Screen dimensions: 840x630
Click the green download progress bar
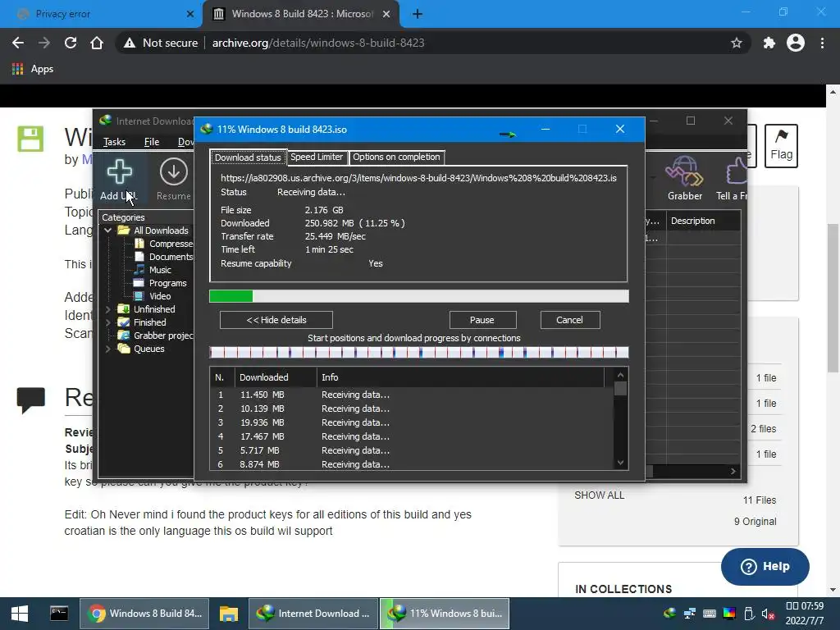(419, 296)
